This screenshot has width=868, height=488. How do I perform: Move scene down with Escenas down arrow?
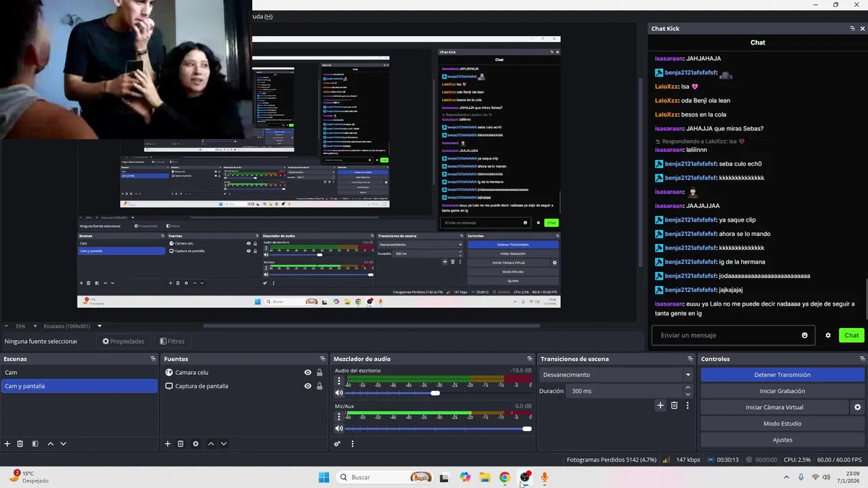click(63, 444)
